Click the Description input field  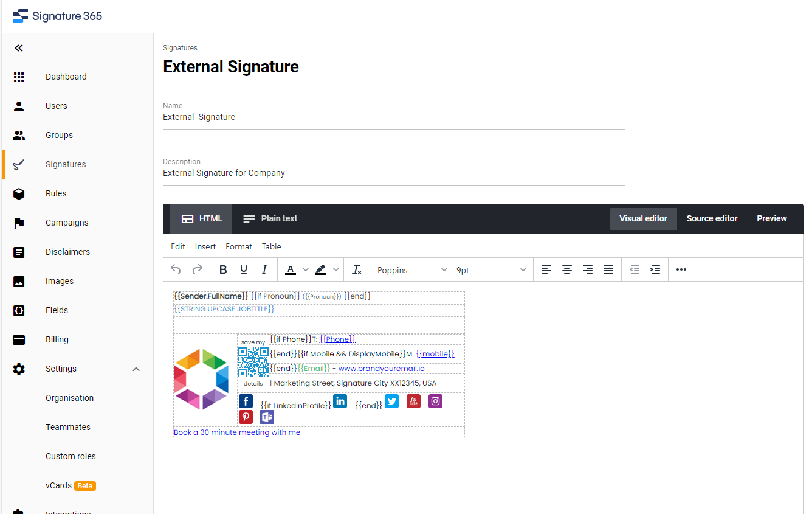click(394, 173)
